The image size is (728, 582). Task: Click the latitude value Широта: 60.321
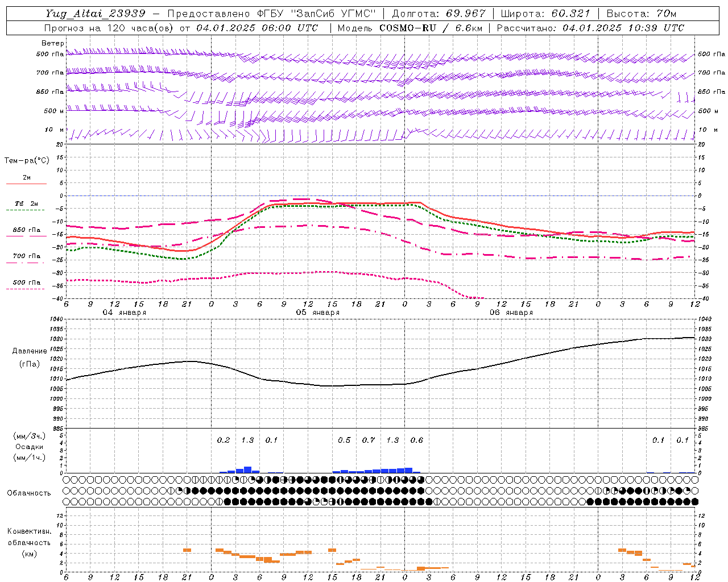(545, 14)
